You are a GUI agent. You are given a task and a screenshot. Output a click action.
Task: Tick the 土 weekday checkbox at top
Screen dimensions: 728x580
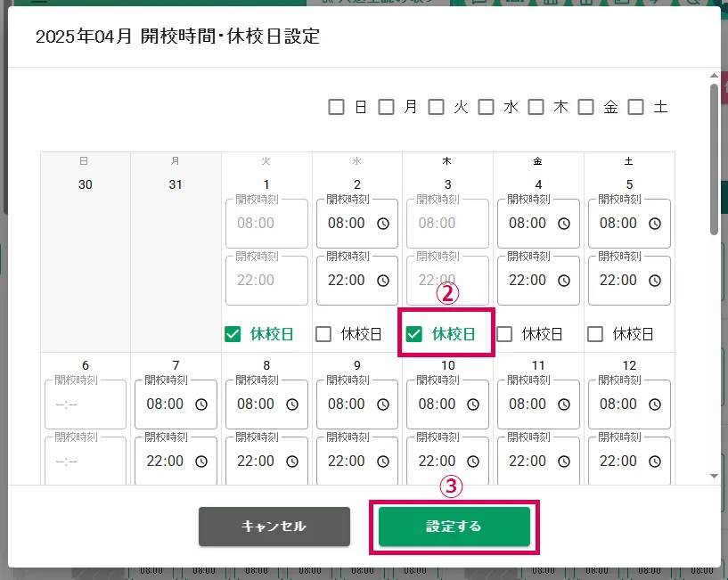[x=635, y=107]
